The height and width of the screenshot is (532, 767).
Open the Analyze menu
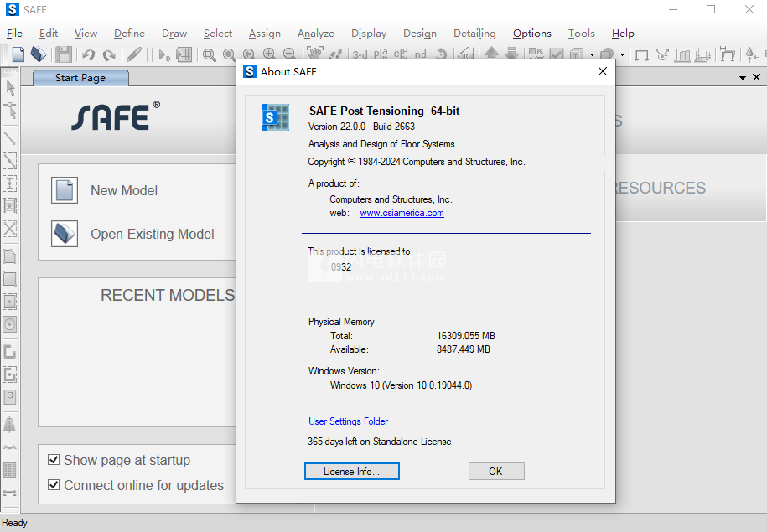click(316, 34)
